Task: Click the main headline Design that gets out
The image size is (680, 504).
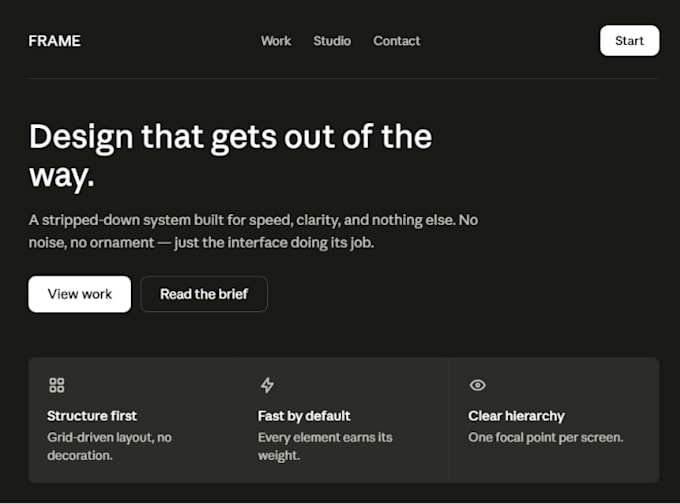Action: [231, 155]
